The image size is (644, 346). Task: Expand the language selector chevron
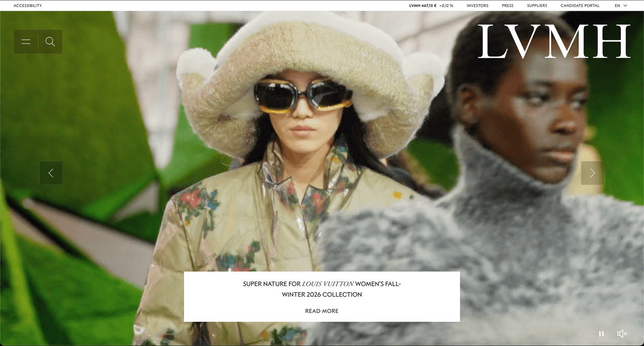[625, 5]
